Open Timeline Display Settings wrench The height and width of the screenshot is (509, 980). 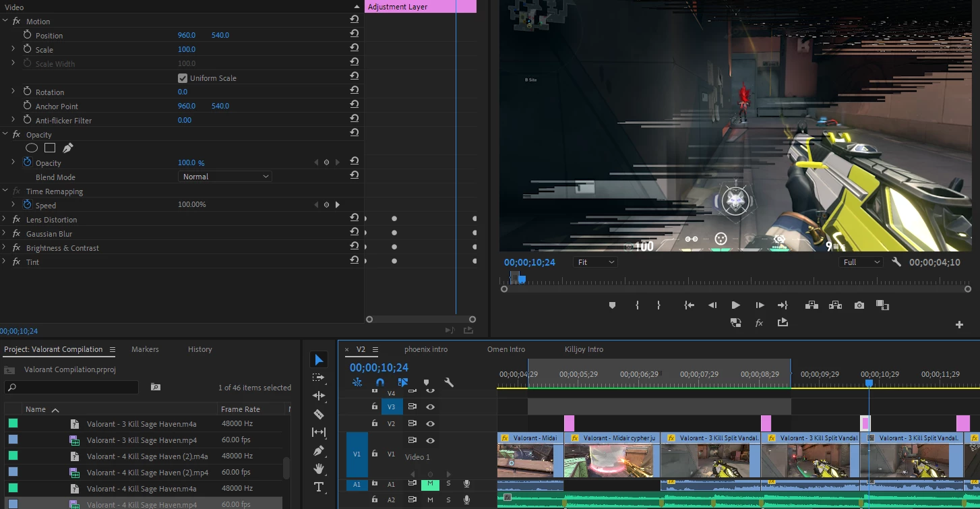coord(449,382)
